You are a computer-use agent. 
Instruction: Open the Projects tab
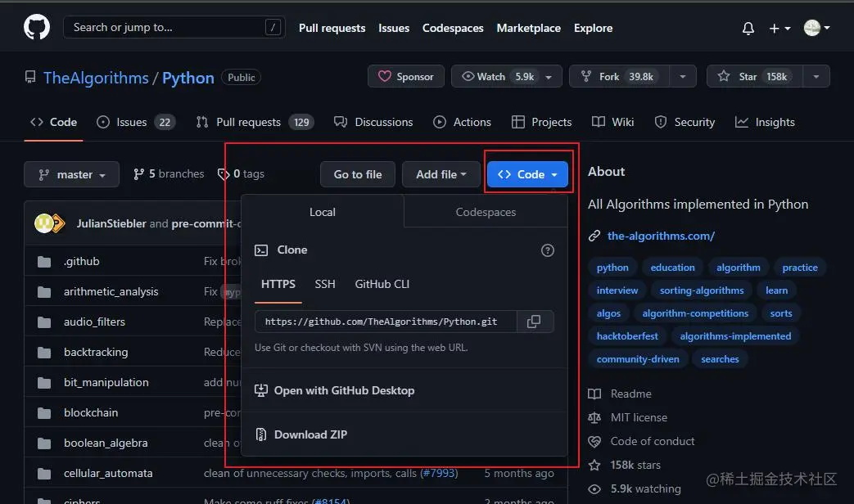pyautogui.click(x=542, y=122)
